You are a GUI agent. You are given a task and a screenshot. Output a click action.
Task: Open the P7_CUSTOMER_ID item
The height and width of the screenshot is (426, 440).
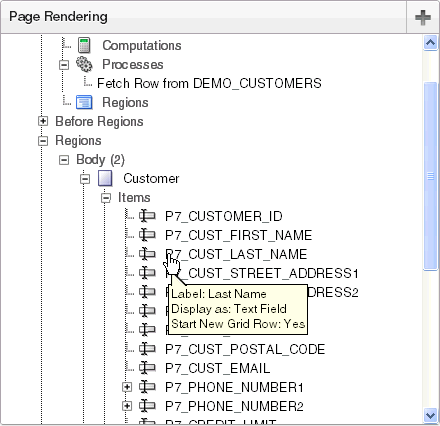click(224, 216)
